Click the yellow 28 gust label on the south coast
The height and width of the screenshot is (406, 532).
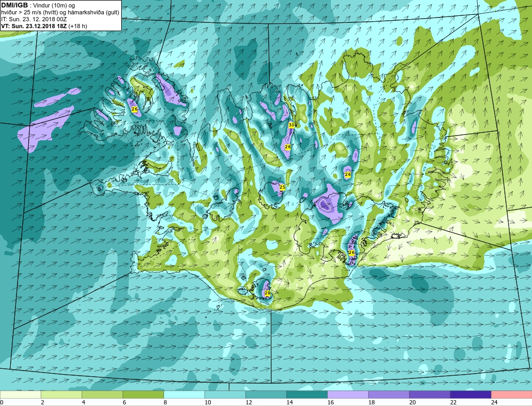coord(268,293)
